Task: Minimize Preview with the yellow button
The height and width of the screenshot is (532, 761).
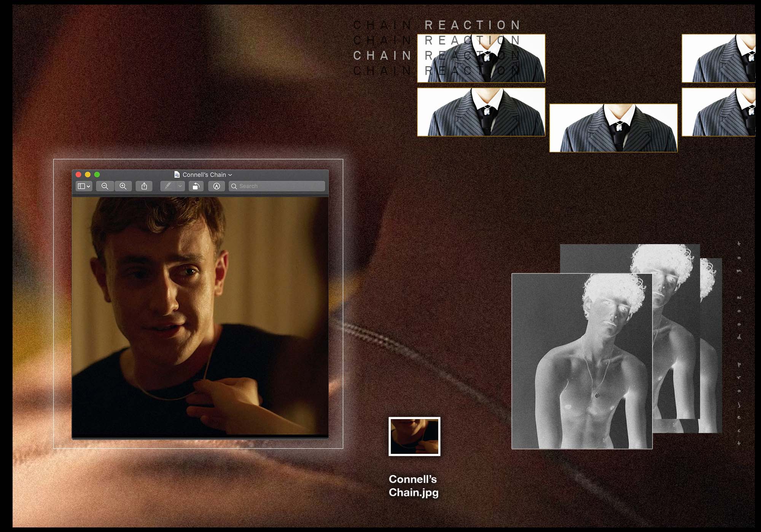Action: 88,175
